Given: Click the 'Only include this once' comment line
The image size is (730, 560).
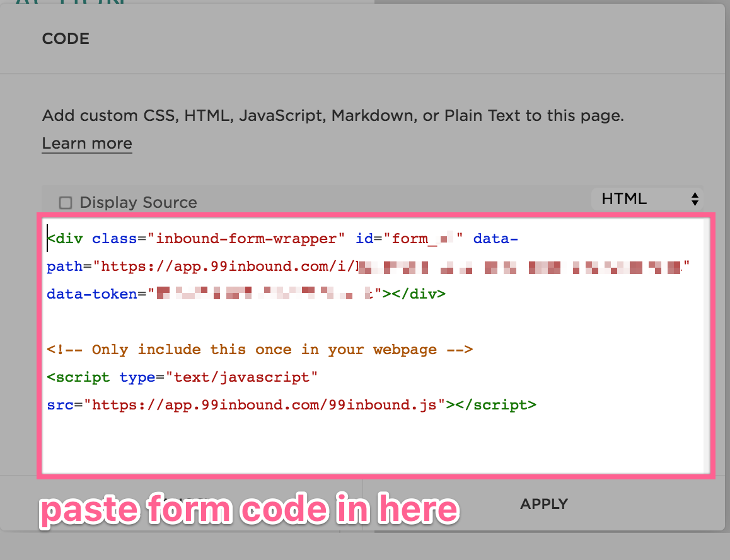Looking at the screenshot, I should coord(260,350).
